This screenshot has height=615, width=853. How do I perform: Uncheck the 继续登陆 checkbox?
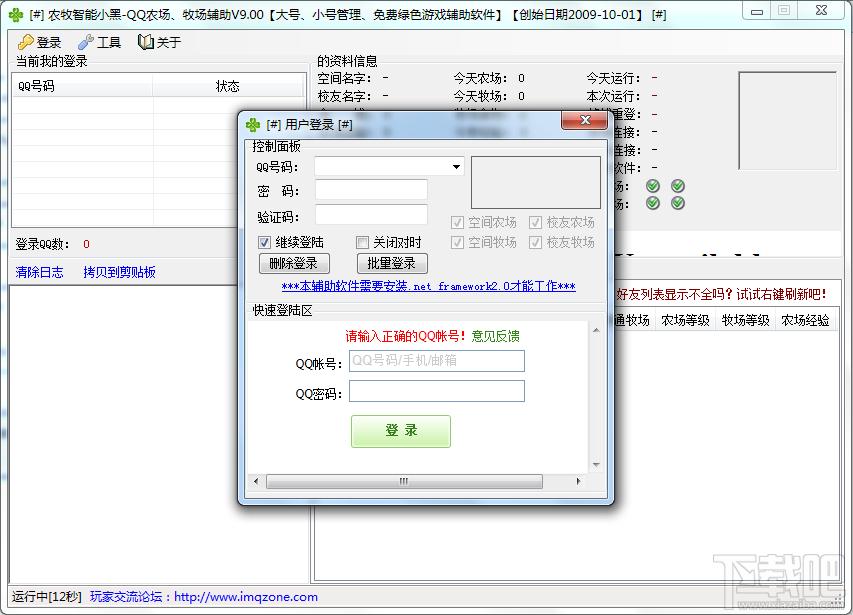(x=265, y=242)
